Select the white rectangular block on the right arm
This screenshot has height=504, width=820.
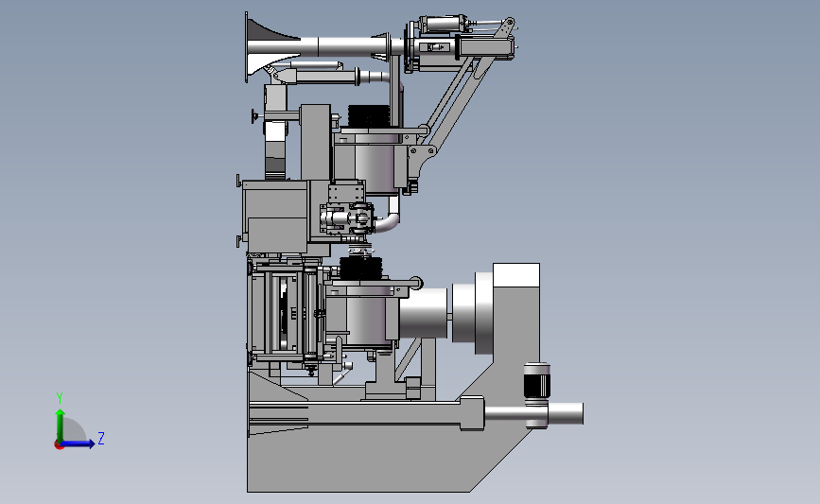tap(516, 275)
